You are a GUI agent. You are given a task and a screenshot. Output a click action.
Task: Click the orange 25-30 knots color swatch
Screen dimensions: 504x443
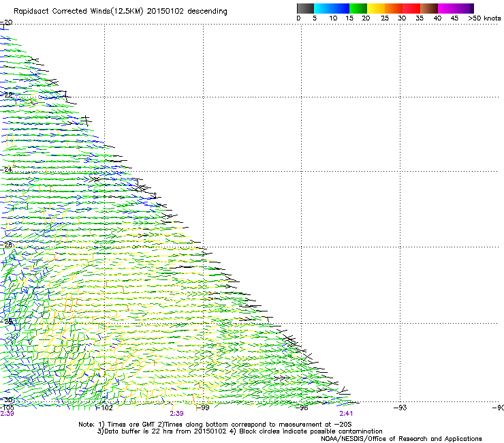pos(394,8)
